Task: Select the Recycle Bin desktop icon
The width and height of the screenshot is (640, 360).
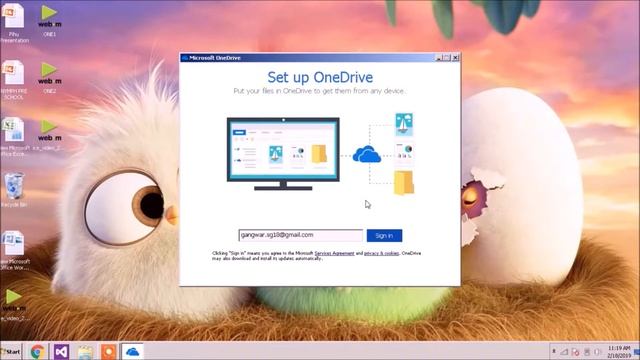Action: click(14, 189)
